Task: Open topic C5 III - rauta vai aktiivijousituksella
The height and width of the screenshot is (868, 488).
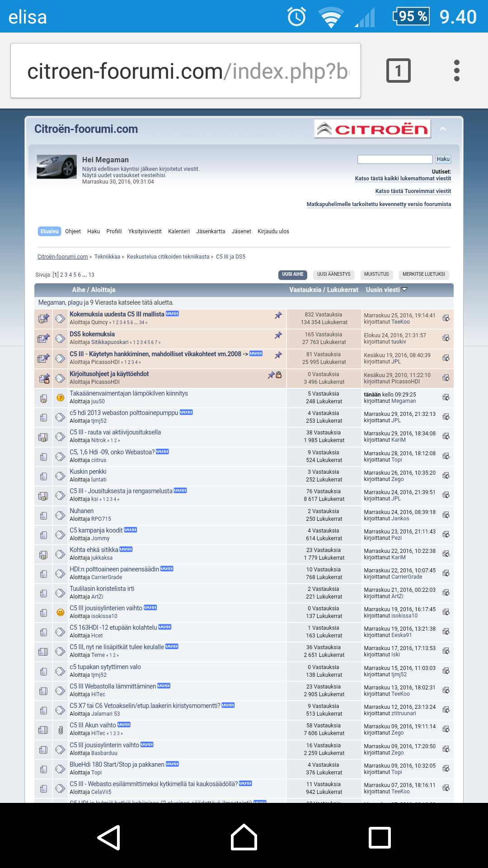Action: (x=115, y=432)
